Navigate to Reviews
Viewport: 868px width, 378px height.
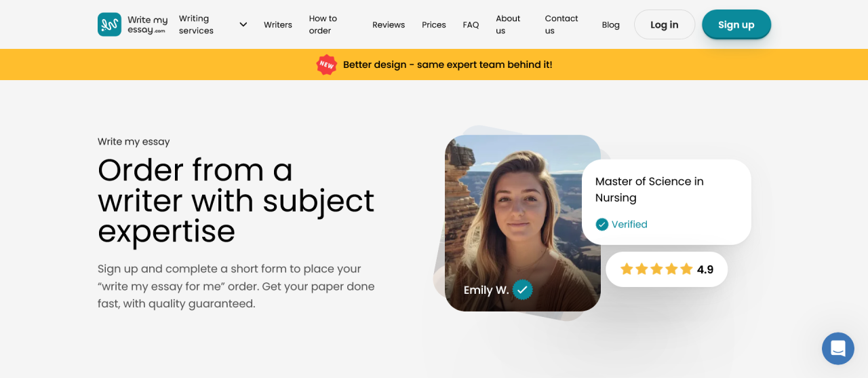389,24
